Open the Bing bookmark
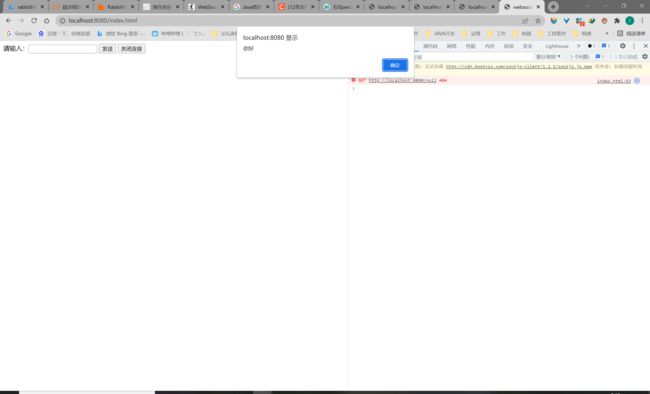The width and height of the screenshot is (650, 394). tap(121, 34)
